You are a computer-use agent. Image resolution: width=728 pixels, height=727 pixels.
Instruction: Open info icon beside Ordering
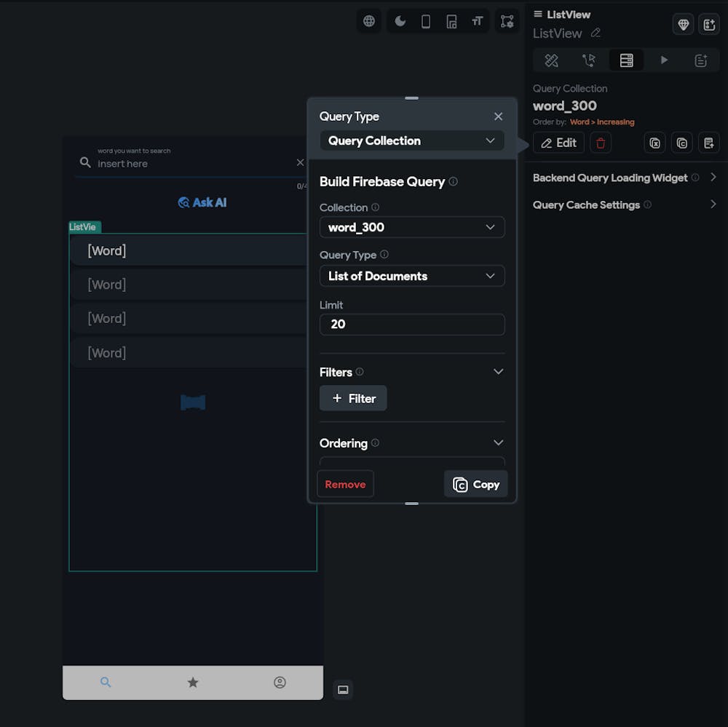tap(375, 443)
